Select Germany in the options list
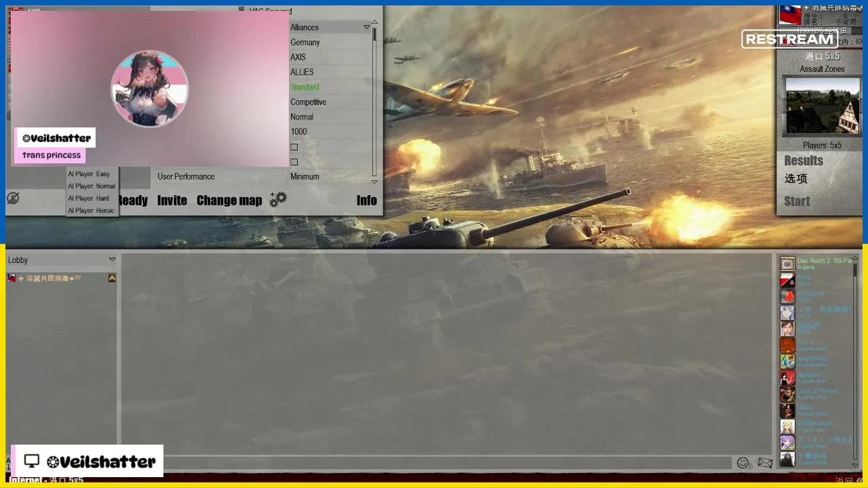 click(305, 42)
